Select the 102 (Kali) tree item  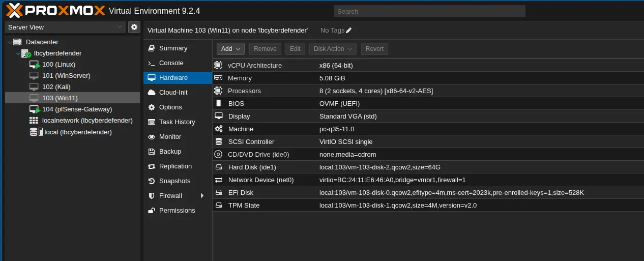pos(72,86)
